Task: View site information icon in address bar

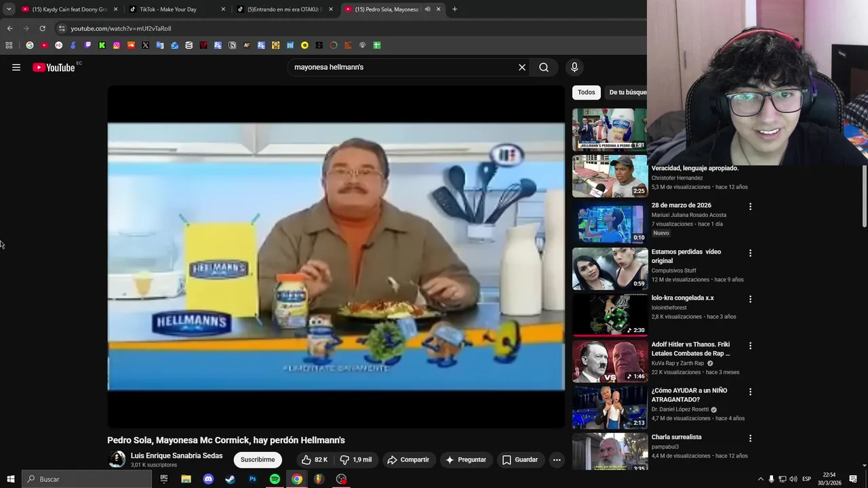Action: (x=62, y=28)
